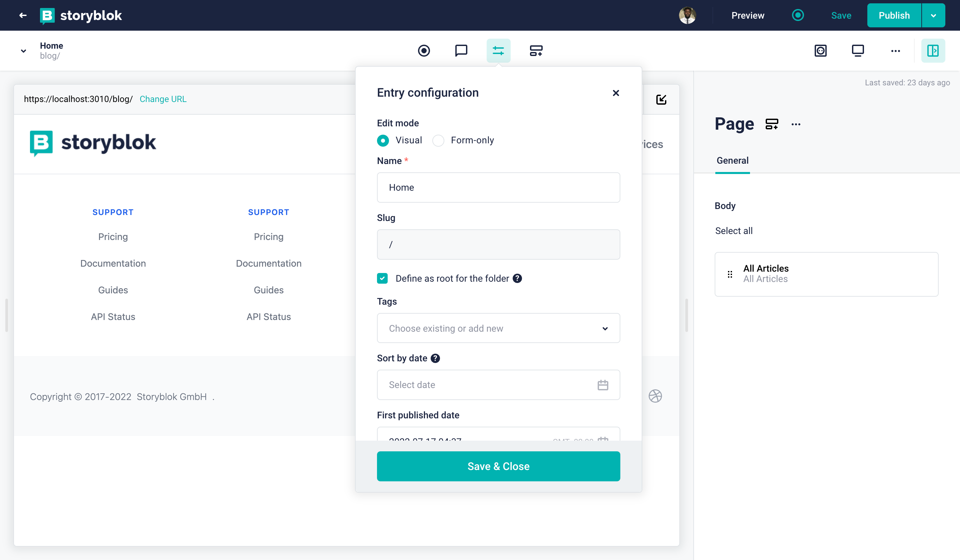Click the right preview resize handle
This screenshot has width=960, height=560.
point(686,315)
